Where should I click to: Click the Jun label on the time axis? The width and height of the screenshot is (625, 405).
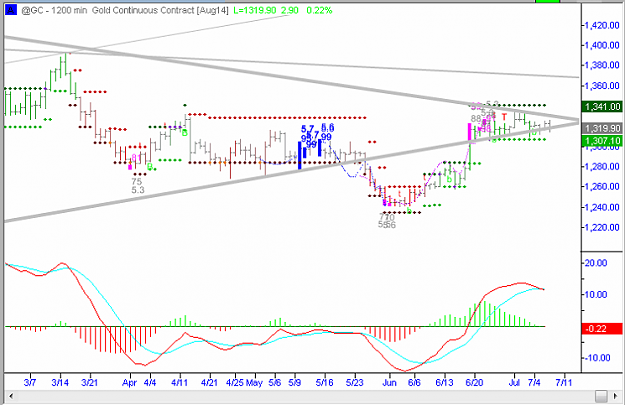click(389, 383)
